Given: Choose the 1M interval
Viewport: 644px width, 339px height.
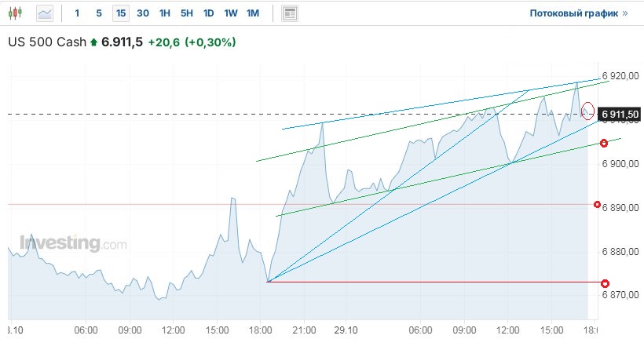Looking at the screenshot, I should [x=252, y=13].
